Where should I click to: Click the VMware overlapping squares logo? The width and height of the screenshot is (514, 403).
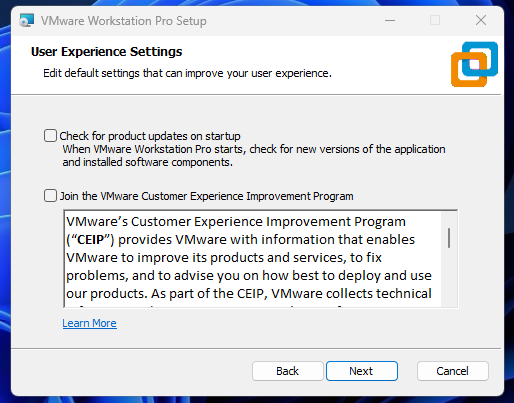pos(474,64)
